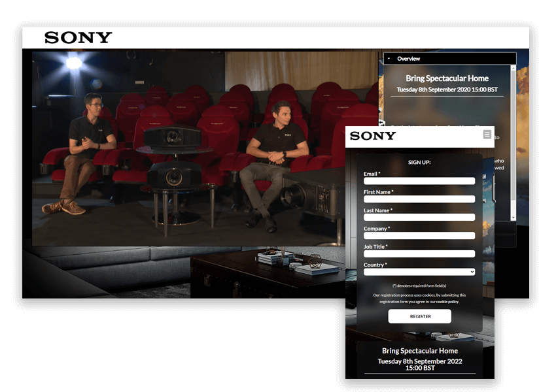
Task: Open the Country dropdown list
Action: coord(419,272)
